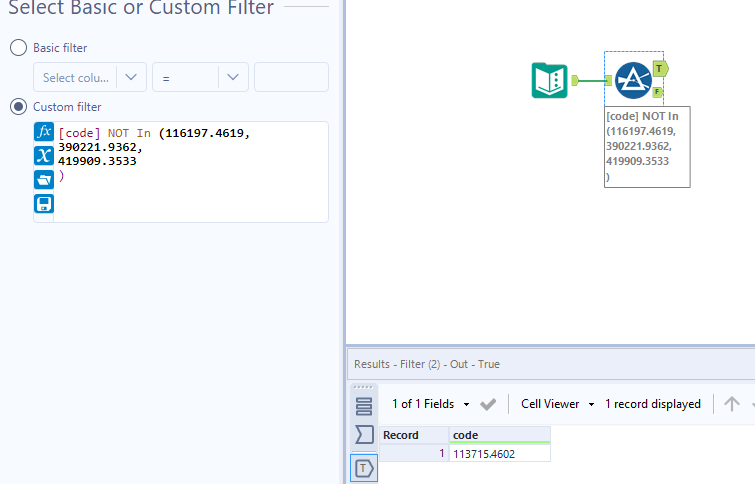Viewport: 755px width, 484px height.
Task: Open the saved expressions folder icon
Action: point(44,180)
